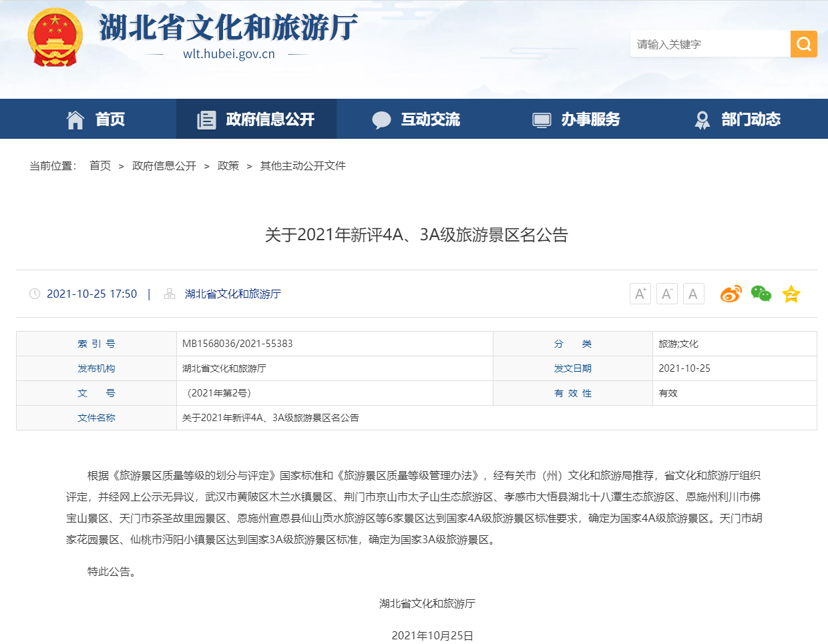This screenshot has width=828, height=644.
Task: Share the article to Weibo
Action: click(731, 294)
